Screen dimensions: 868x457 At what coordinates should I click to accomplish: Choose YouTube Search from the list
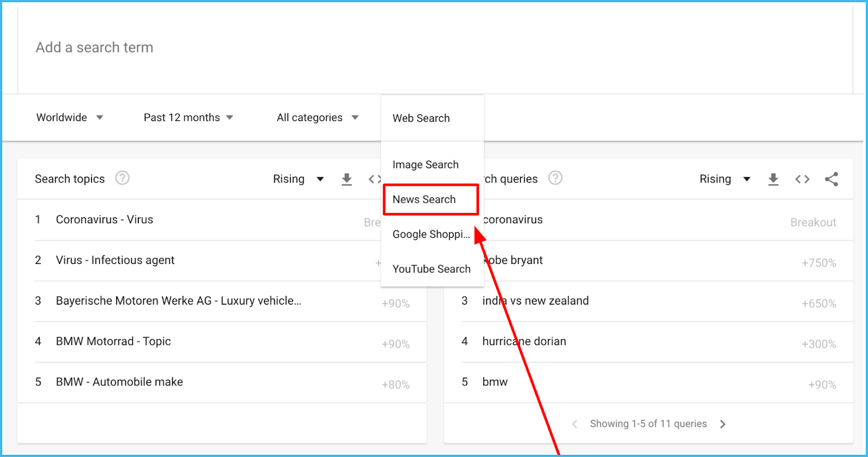(x=432, y=269)
